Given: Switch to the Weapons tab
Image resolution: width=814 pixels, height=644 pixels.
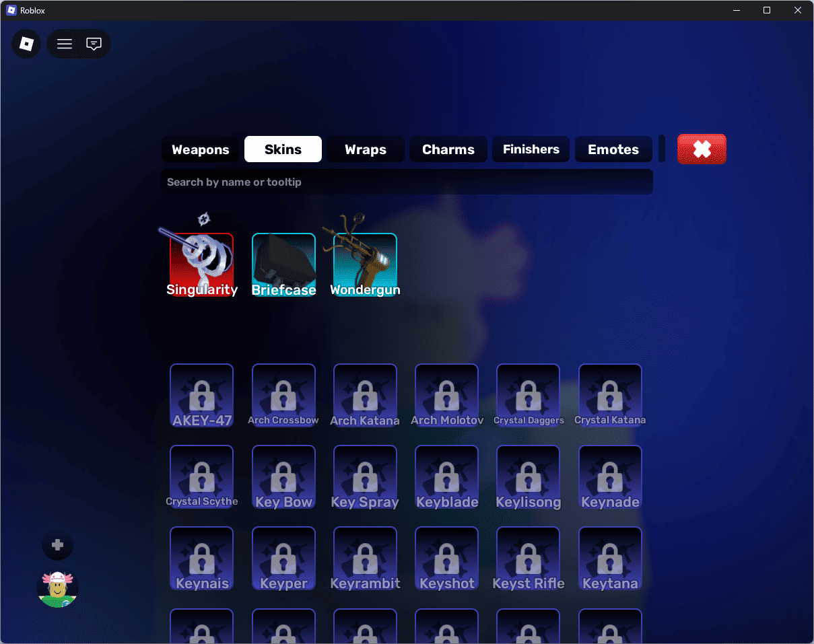Looking at the screenshot, I should click(x=201, y=149).
